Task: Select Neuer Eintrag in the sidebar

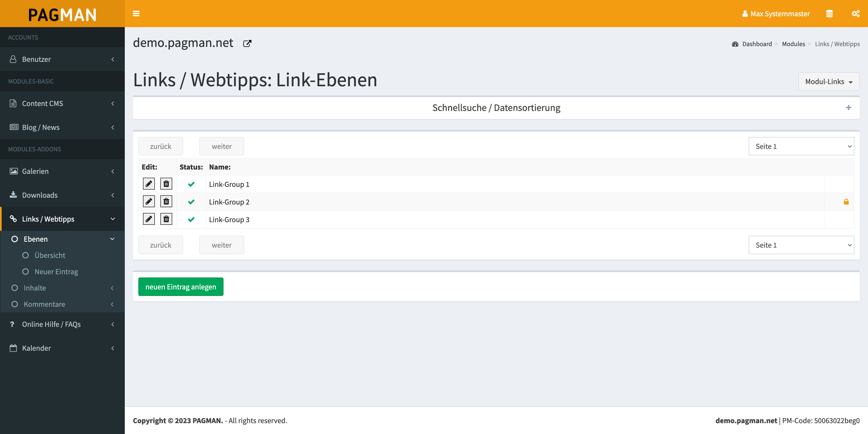Action: tap(56, 271)
